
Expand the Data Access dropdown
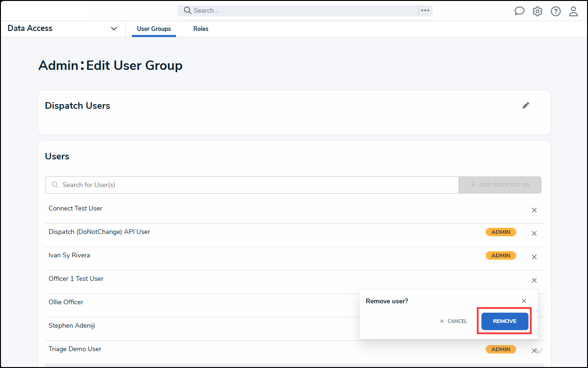(x=114, y=29)
